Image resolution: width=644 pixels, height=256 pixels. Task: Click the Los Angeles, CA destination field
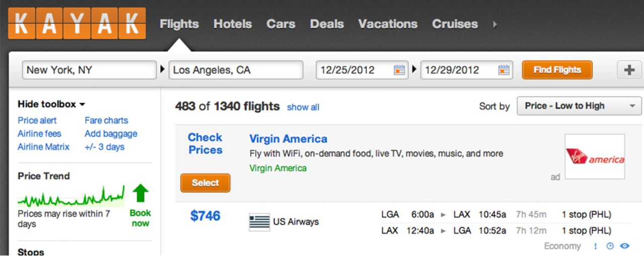coord(236,70)
